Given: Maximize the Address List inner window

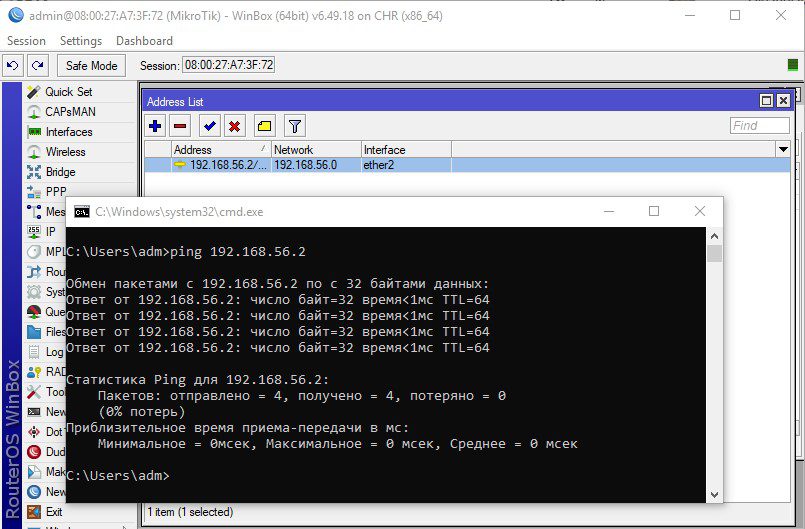Looking at the screenshot, I should 766,101.
